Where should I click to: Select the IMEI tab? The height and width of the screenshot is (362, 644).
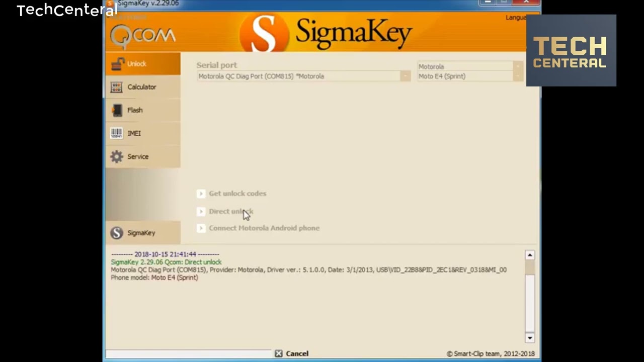click(143, 133)
